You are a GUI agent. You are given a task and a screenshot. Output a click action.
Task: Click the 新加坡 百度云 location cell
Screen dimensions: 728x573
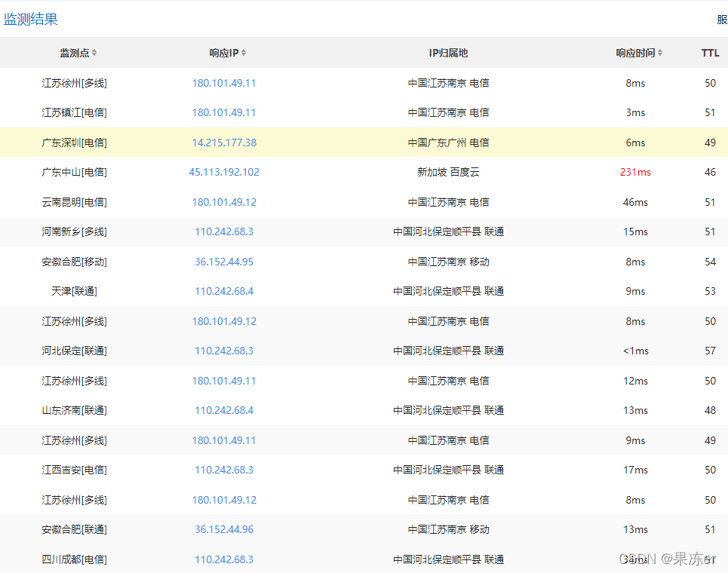(x=448, y=172)
